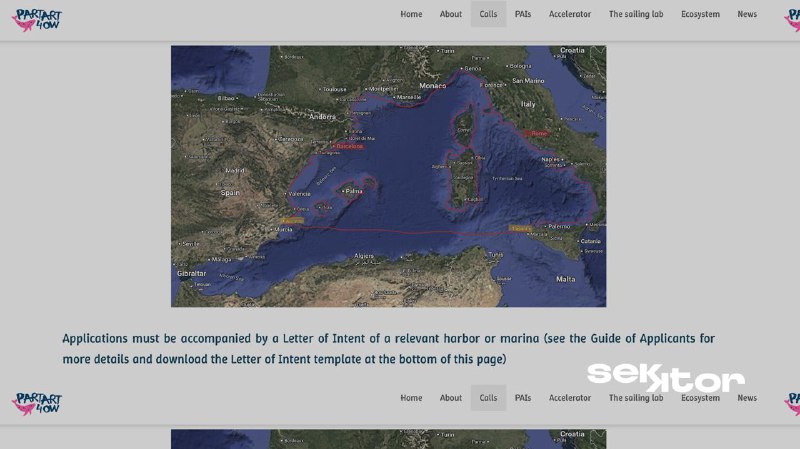Click the San Marino label on map
This screenshot has width=800, height=449.
pyautogui.click(x=528, y=81)
